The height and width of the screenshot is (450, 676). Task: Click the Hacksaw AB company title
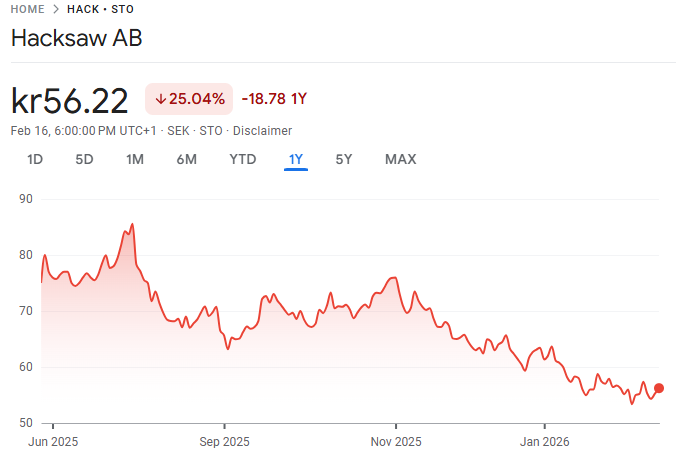point(76,39)
